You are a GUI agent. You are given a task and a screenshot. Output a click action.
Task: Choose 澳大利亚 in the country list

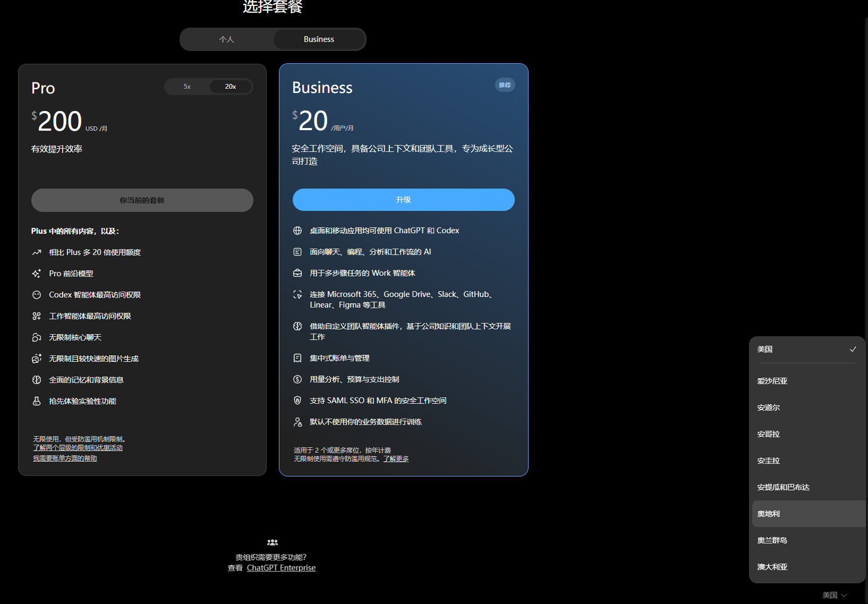[x=807, y=567]
